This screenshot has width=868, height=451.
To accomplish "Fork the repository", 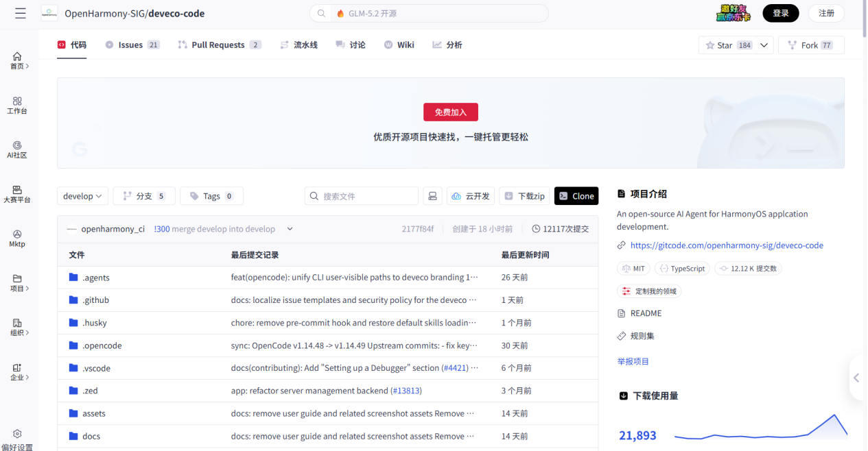I will point(811,45).
